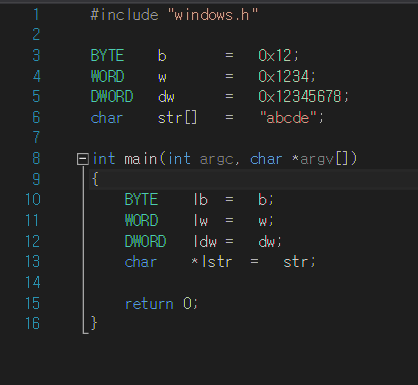Click the char keyword in main's parameters
The image size is (418, 385).
click(266, 159)
